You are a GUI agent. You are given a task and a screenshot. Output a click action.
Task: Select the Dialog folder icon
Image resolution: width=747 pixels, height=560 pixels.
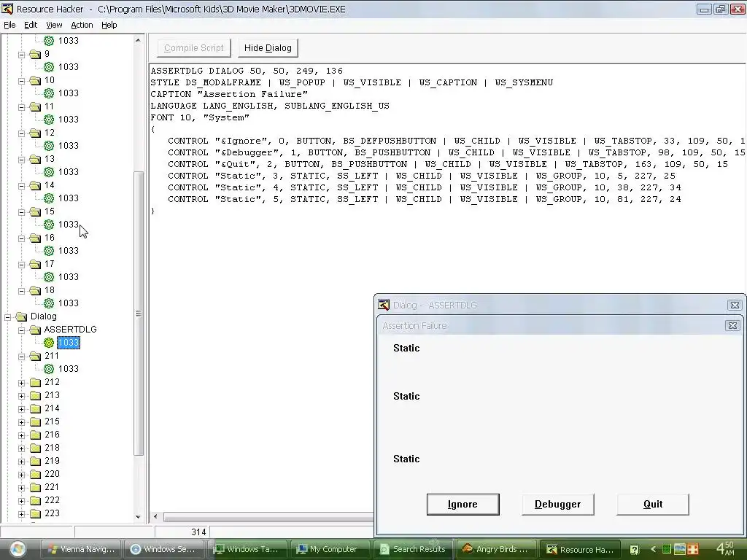[21, 316]
